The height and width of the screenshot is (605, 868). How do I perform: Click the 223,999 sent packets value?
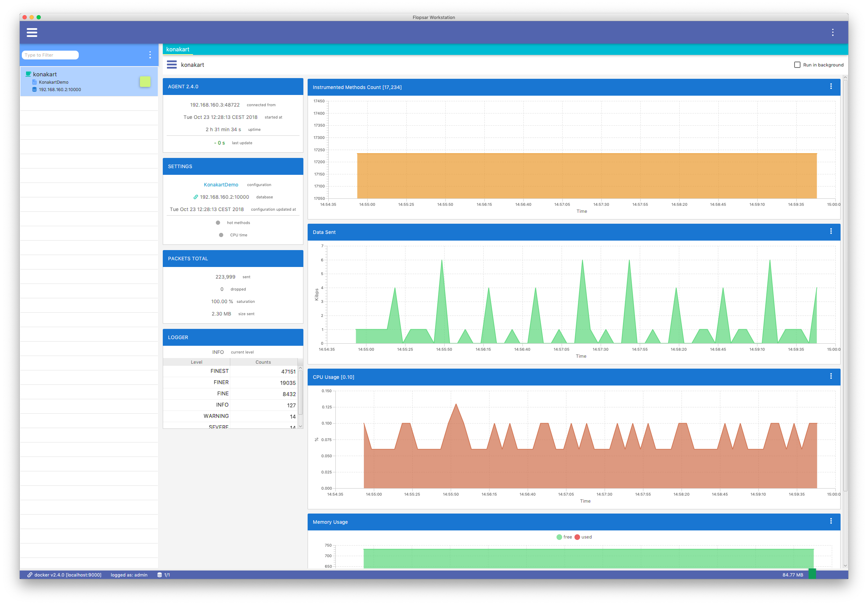[x=225, y=277]
